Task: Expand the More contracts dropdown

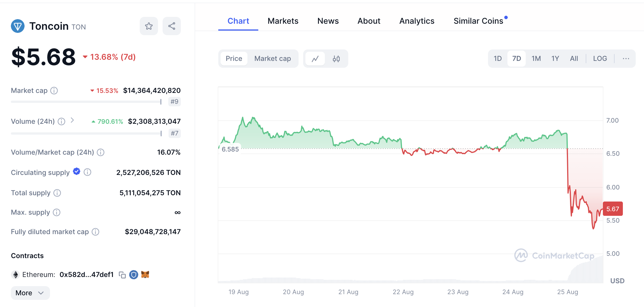Action: click(30, 293)
